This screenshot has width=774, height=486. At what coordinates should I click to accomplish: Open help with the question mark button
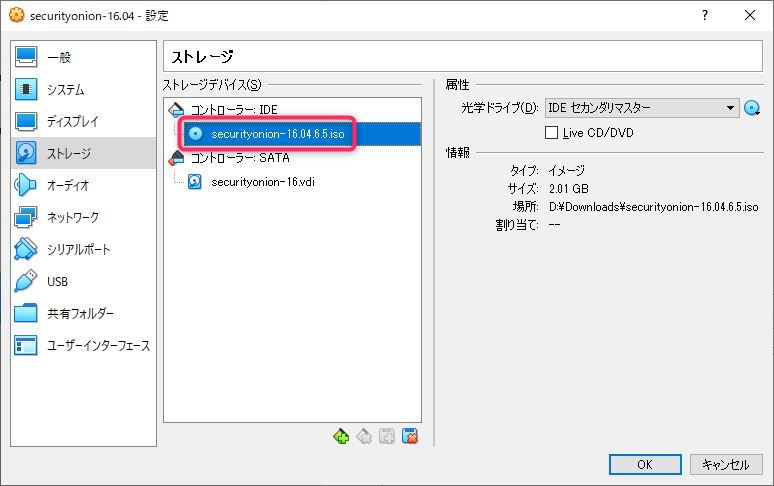(x=705, y=15)
